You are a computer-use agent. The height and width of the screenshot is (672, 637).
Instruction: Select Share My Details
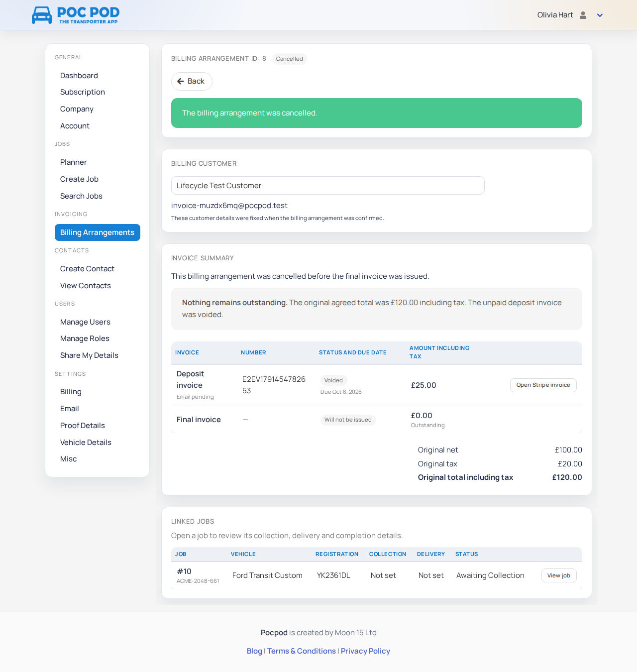[89, 355]
